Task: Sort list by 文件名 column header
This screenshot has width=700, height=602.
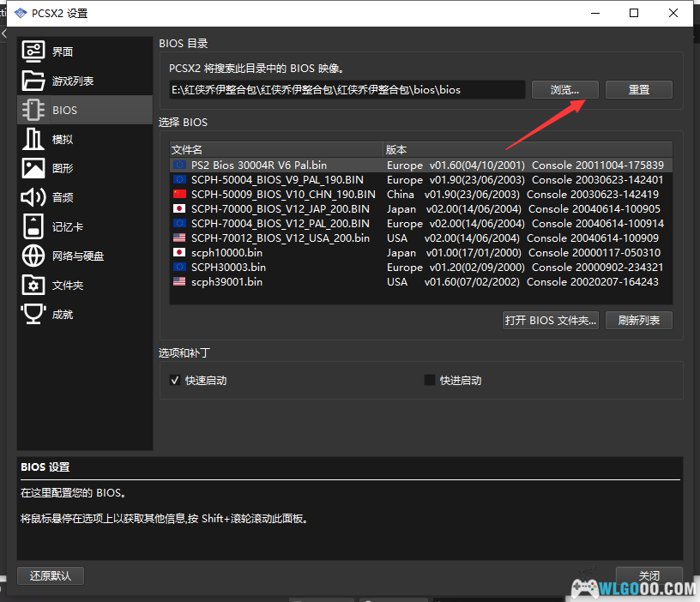Action: coord(275,149)
